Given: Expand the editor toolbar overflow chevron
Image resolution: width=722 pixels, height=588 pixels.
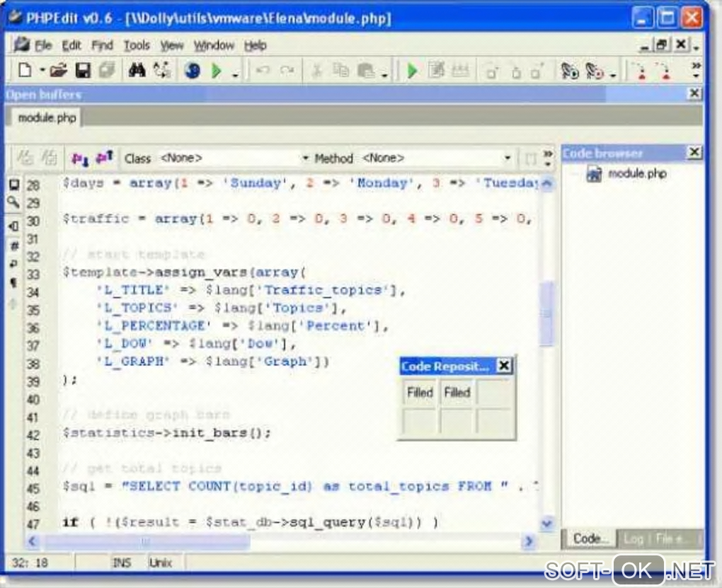Looking at the screenshot, I should pos(548,158).
